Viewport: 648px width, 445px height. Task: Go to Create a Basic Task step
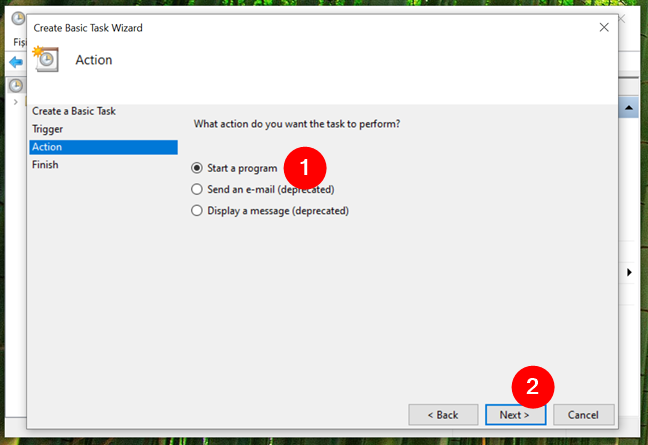[74, 111]
